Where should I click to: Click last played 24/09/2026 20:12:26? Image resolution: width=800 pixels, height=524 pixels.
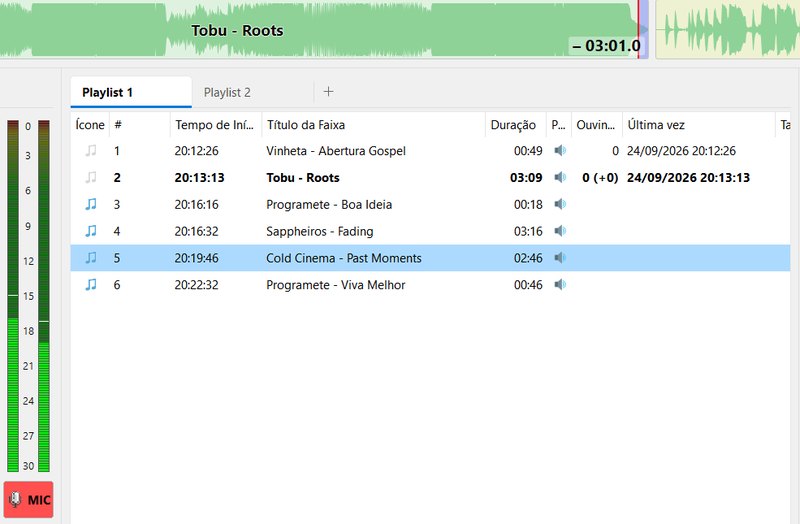681,151
